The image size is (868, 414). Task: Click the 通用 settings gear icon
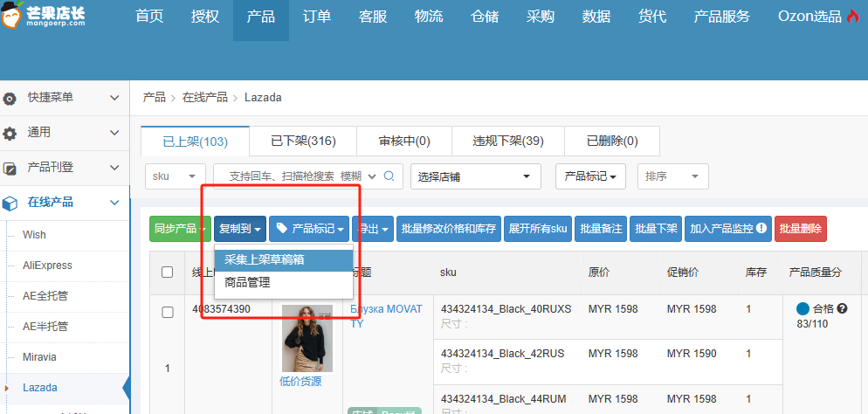[10, 134]
